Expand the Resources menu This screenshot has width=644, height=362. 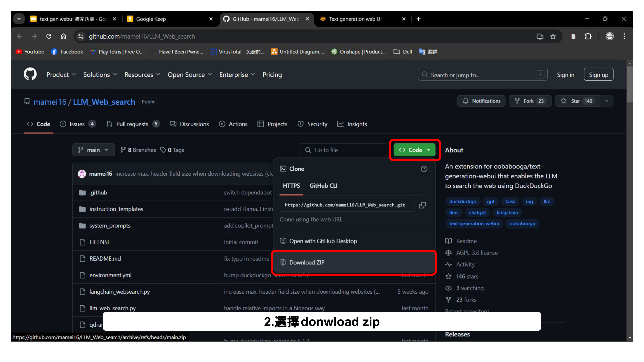142,74
